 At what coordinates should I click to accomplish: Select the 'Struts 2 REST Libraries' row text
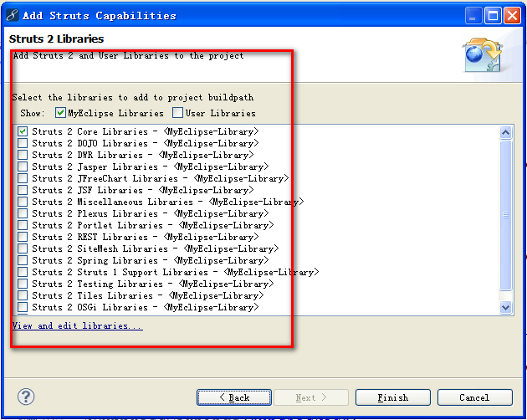pos(145,237)
